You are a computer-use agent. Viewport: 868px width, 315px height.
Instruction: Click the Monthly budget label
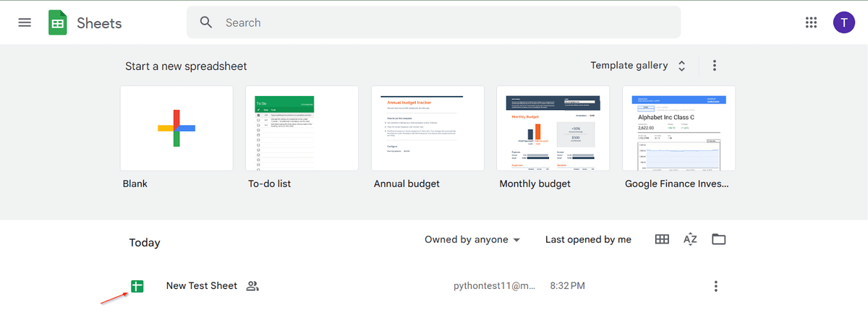point(535,184)
